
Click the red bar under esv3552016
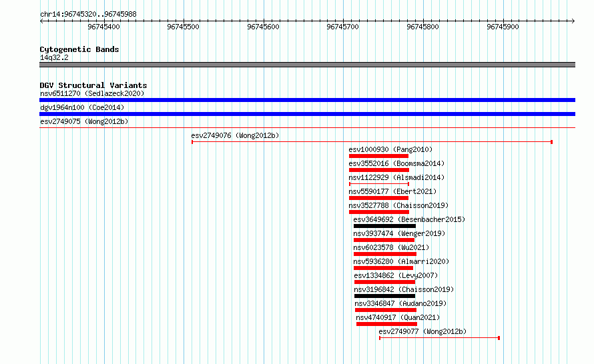[x=379, y=170]
